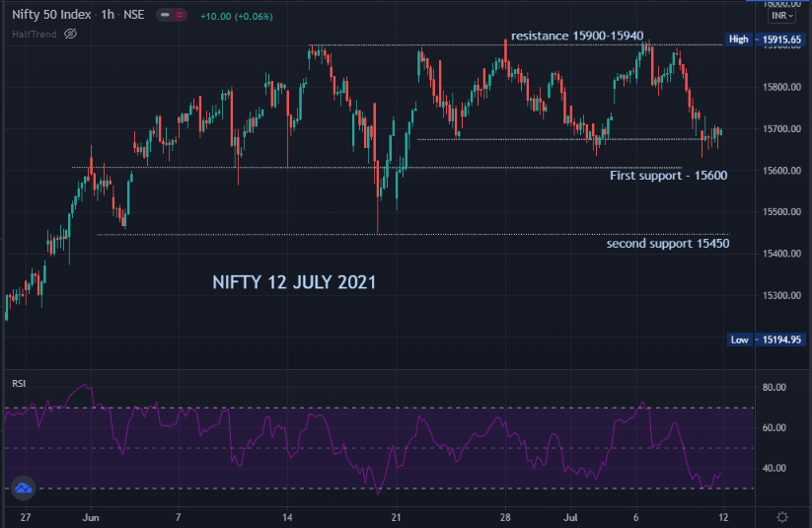Image resolution: width=812 pixels, height=528 pixels.
Task: Click the High 15915.65 price label
Action: coord(765,39)
